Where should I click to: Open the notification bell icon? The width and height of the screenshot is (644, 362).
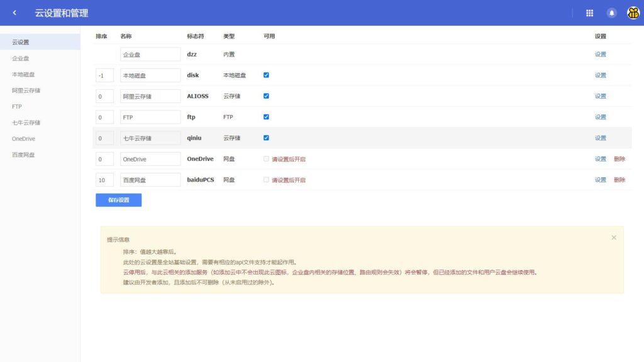coord(610,13)
